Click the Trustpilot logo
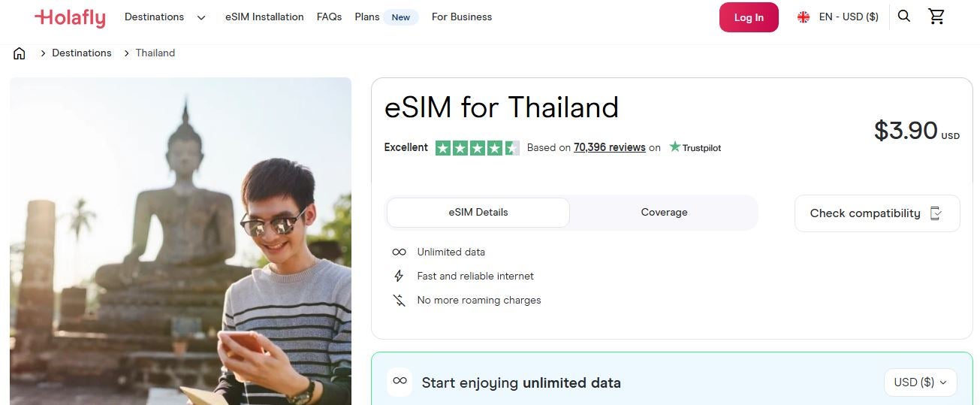Viewport: 980px width, 405px height. [695, 147]
